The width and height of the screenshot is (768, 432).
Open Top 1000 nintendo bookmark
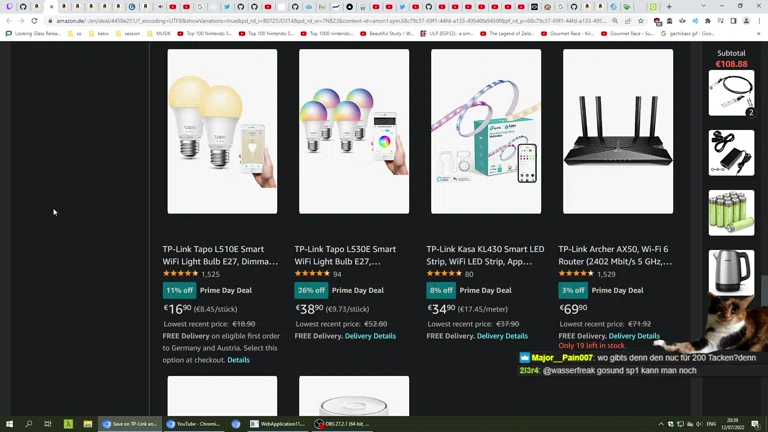[x=327, y=34]
